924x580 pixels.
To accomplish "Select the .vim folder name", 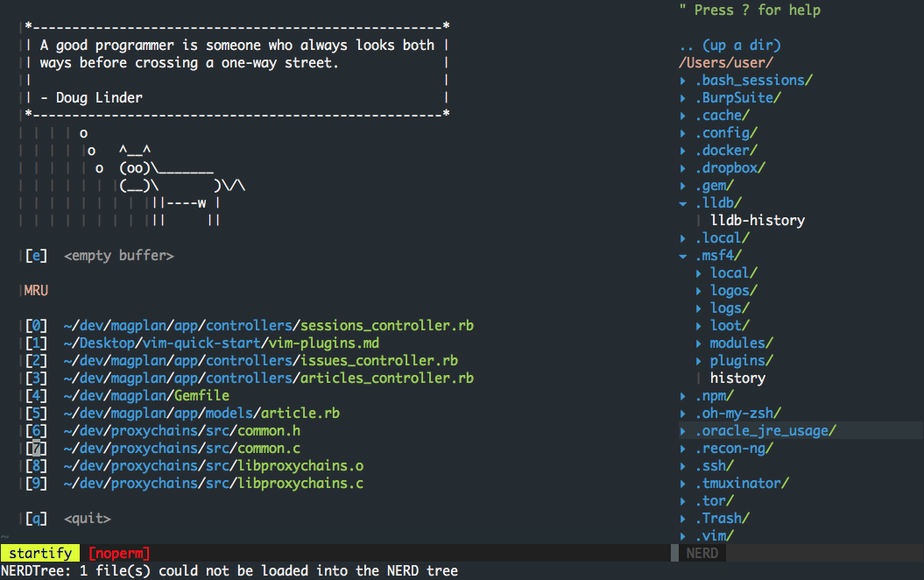I will pyautogui.click(x=714, y=536).
